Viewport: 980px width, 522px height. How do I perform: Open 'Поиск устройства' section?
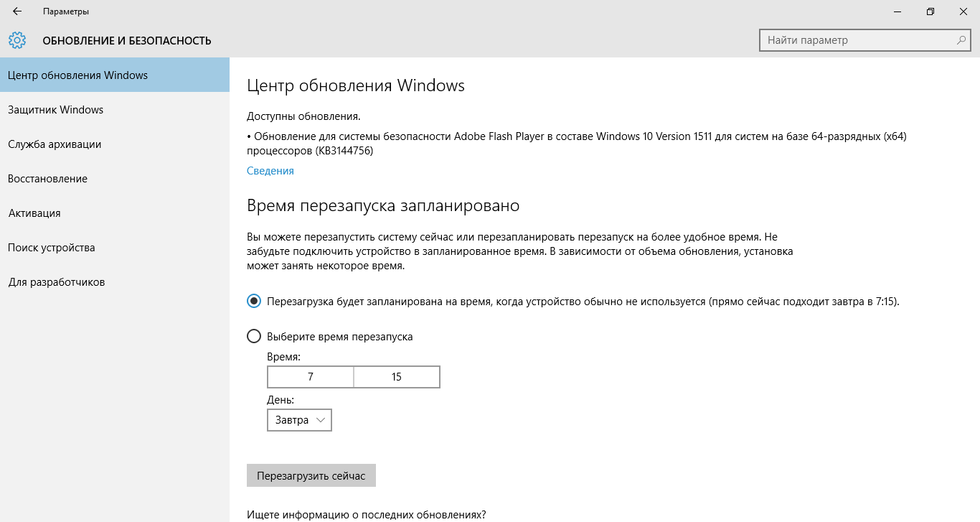click(115, 248)
